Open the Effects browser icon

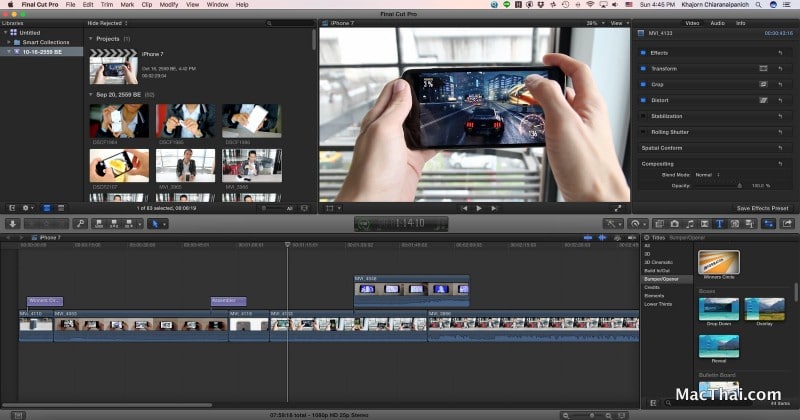click(659, 224)
